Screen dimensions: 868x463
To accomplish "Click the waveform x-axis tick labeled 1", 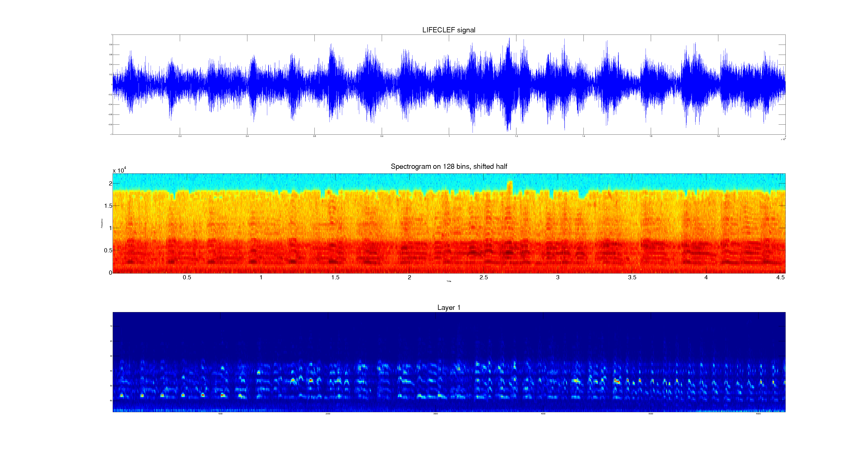I will [449, 136].
